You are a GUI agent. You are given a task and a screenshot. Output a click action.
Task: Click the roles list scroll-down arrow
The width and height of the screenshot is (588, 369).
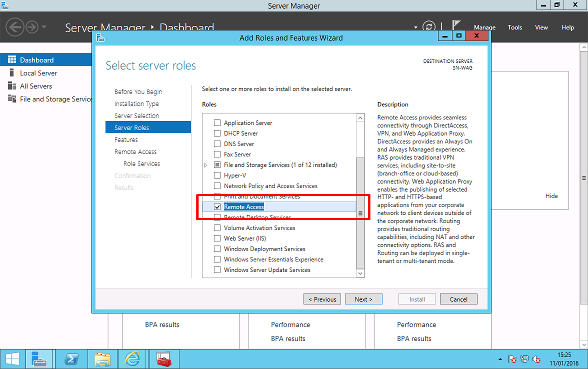[x=360, y=273]
